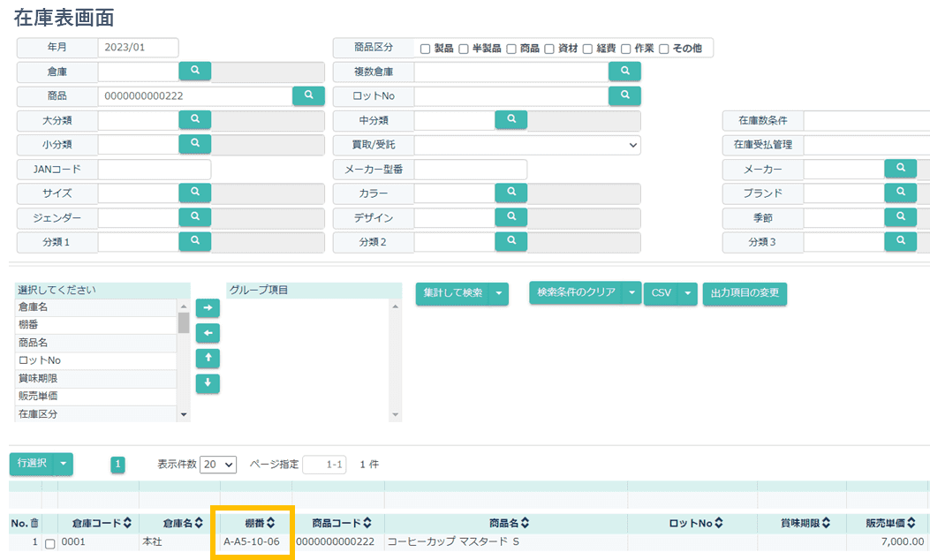Open lookup for カラー field

click(510, 193)
